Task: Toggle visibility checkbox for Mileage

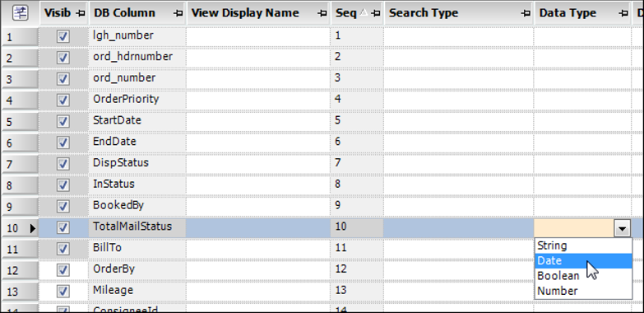Action: 63,292
